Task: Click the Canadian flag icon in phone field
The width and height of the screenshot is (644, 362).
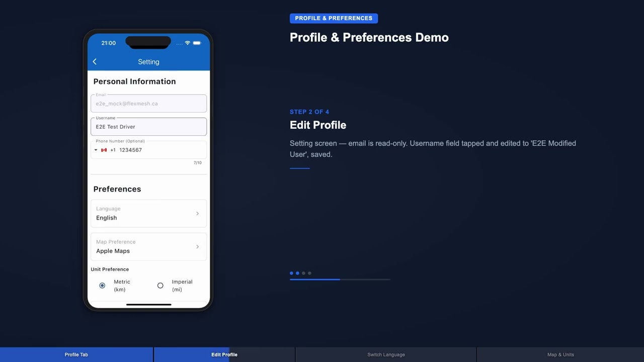Action: 104,150
